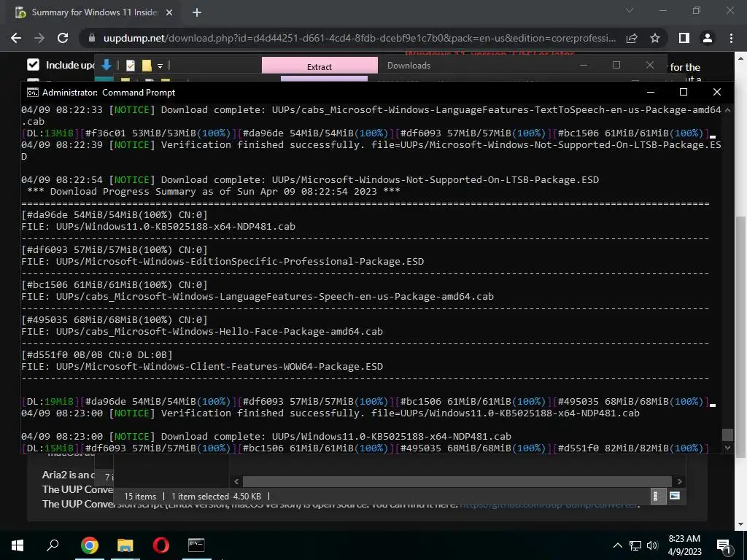The image size is (747, 560).
Task: Open Chrome three-dot menu
Action: click(x=731, y=38)
